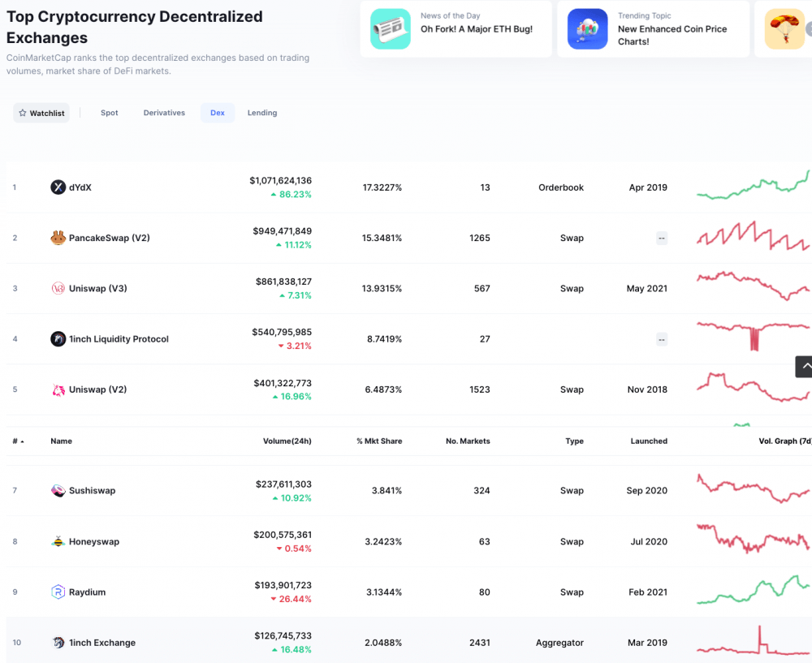Screen dimensions: 812x663
Task: Open the Honeyswap exchange link
Action: point(94,541)
